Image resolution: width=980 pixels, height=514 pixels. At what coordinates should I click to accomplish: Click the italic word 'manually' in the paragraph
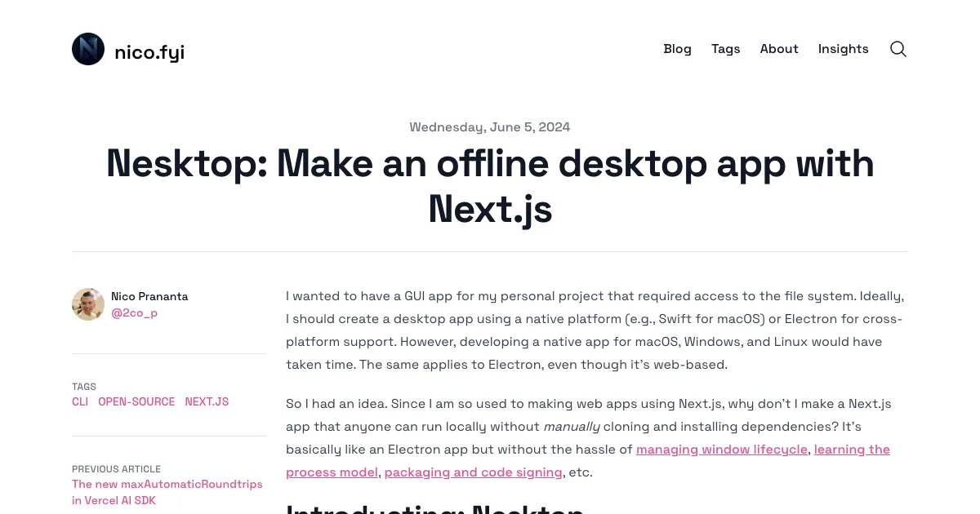click(x=572, y=427)
